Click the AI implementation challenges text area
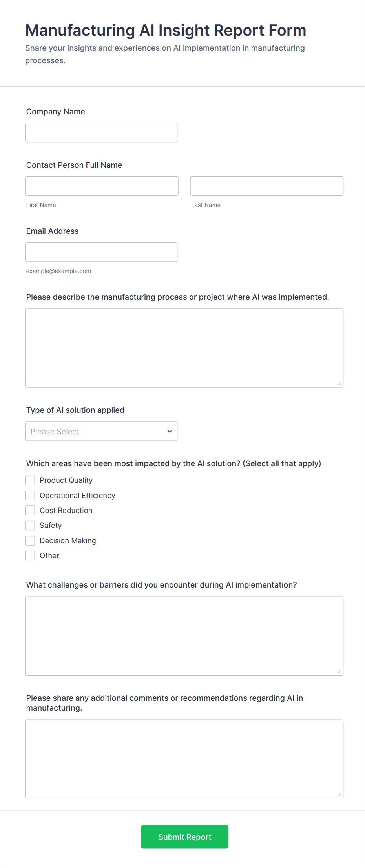365x868 pixels. coord(184,634)
